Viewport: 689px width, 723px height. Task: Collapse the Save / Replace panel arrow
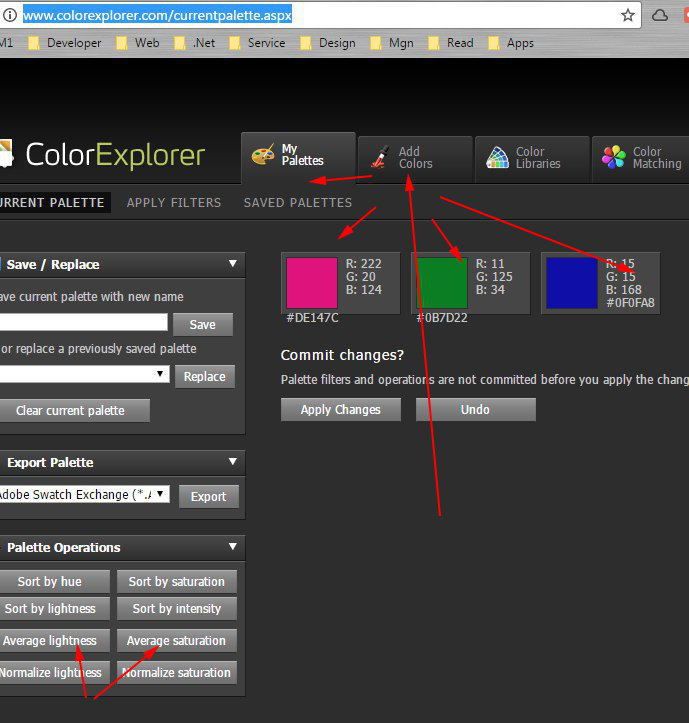tap(233, 264)
